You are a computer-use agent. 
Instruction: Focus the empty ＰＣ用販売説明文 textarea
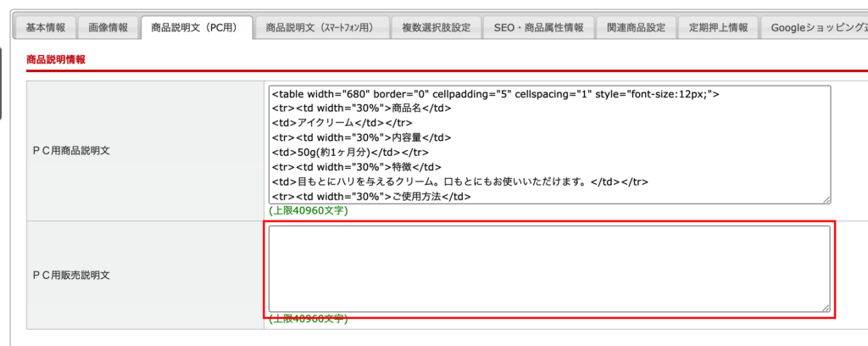pos(549,269)
